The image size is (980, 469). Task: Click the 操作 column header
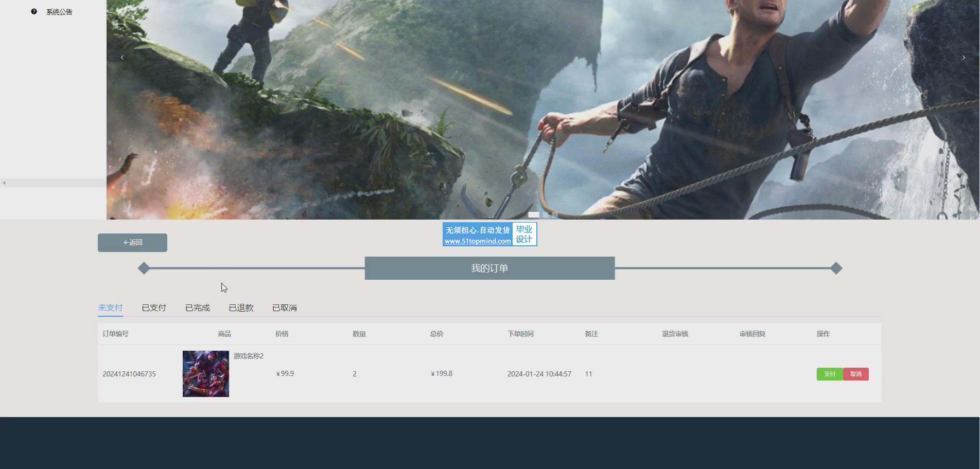tap(823, 334)
